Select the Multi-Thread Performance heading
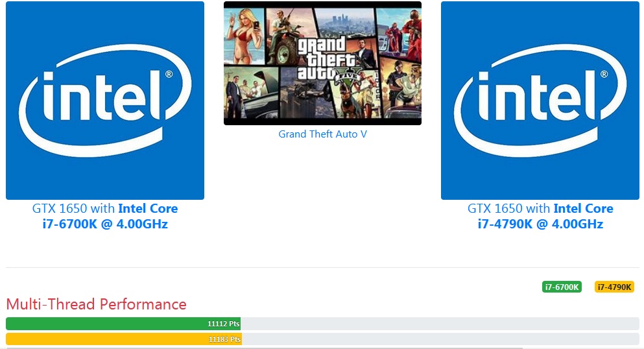 coord(96,304)
